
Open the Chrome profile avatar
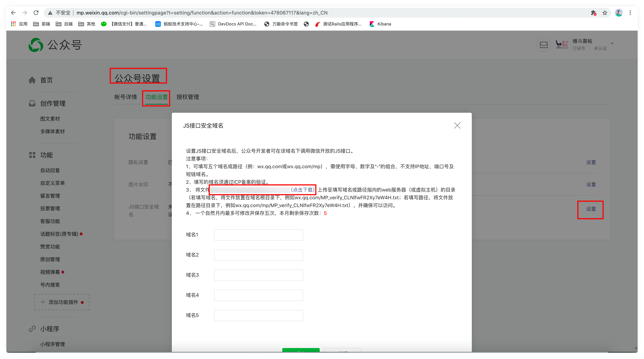(619, 13)
